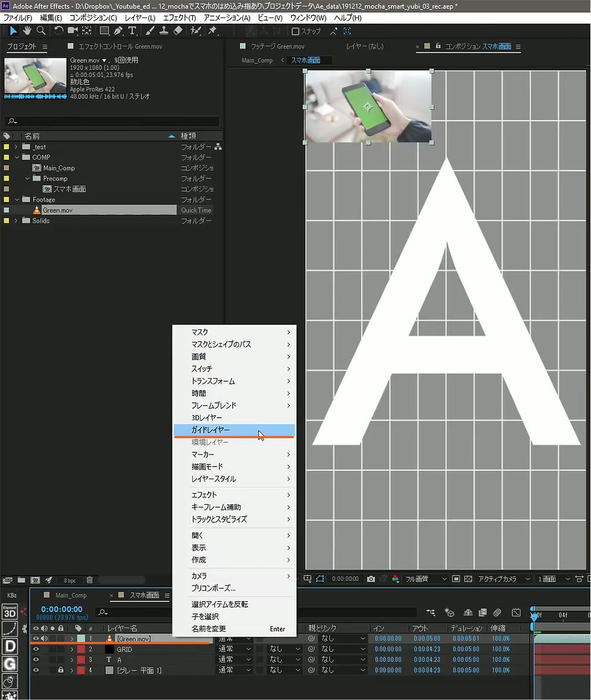Click the timeline current timecode 0:00:00:00
591x700 pixels.
click(62, 609)
